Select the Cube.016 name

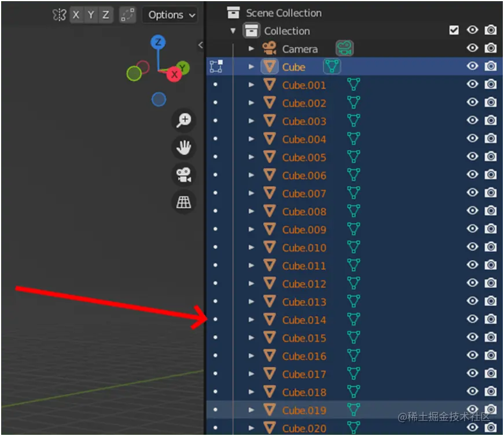click(x=304, y=356)
